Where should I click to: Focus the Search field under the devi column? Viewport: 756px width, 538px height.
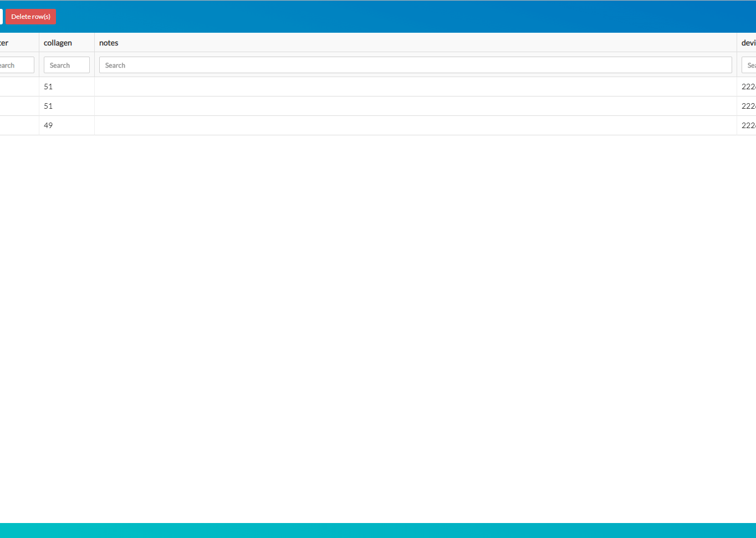(749, 65)
